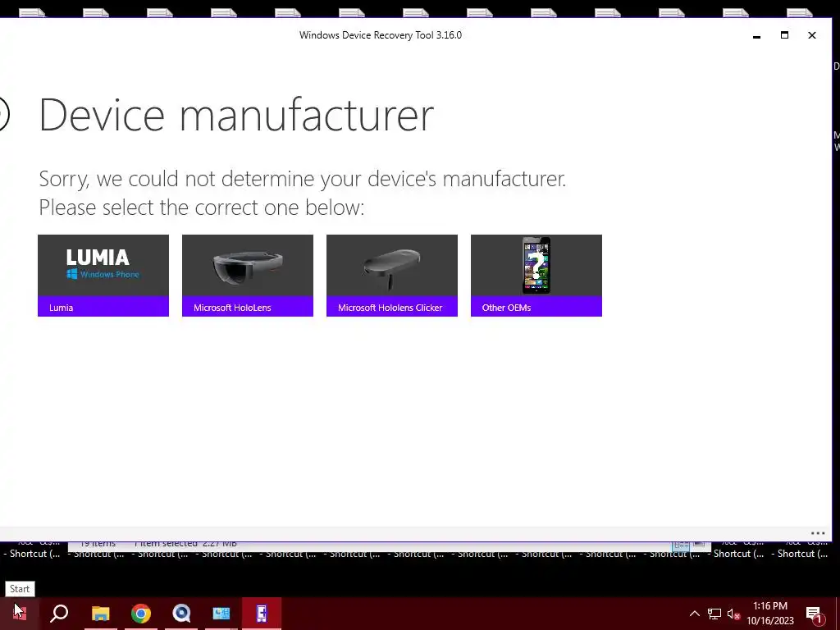This screenshot has height=630, width=840.
Task: Minimize the Device Recovery Tool window
Action: click(x=756, y=35)
